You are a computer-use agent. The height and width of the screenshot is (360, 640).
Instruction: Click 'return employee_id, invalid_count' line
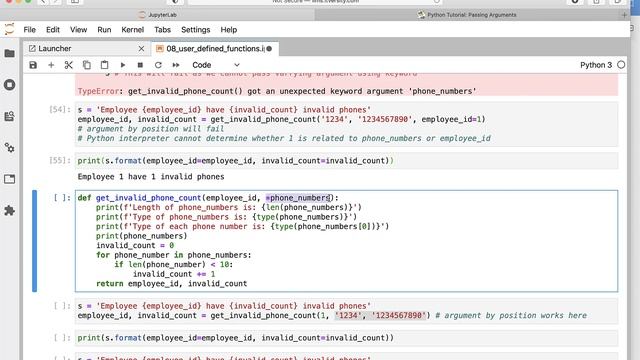pyautogui.click(x=171, y=283)
